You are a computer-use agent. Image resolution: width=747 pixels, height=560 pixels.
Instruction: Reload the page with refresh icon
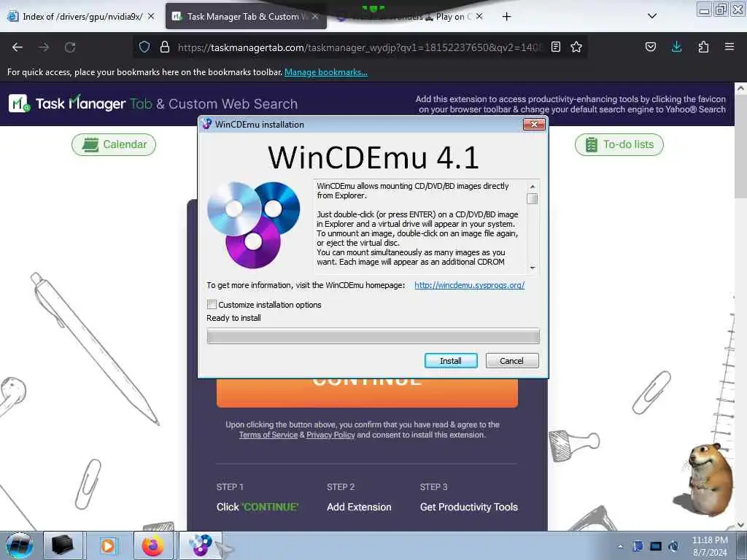pyautogui.click(x=70, y=47)
